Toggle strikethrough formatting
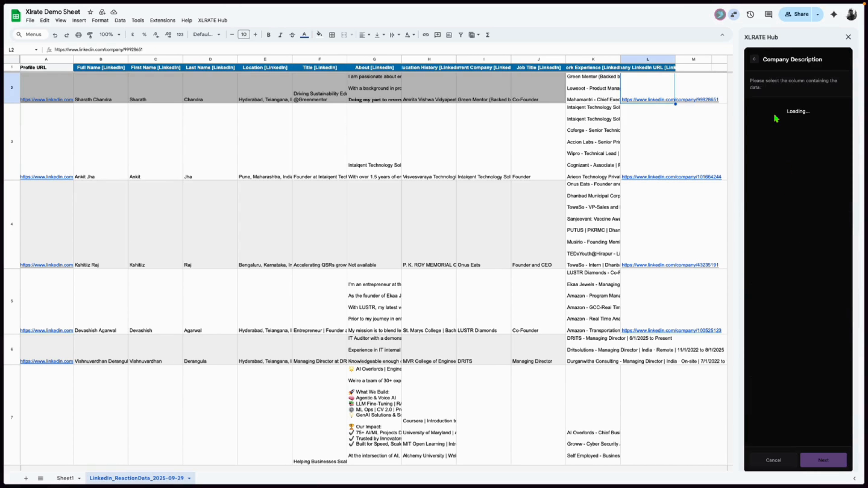This screenshot has width=868, height=488. [292, 35]
